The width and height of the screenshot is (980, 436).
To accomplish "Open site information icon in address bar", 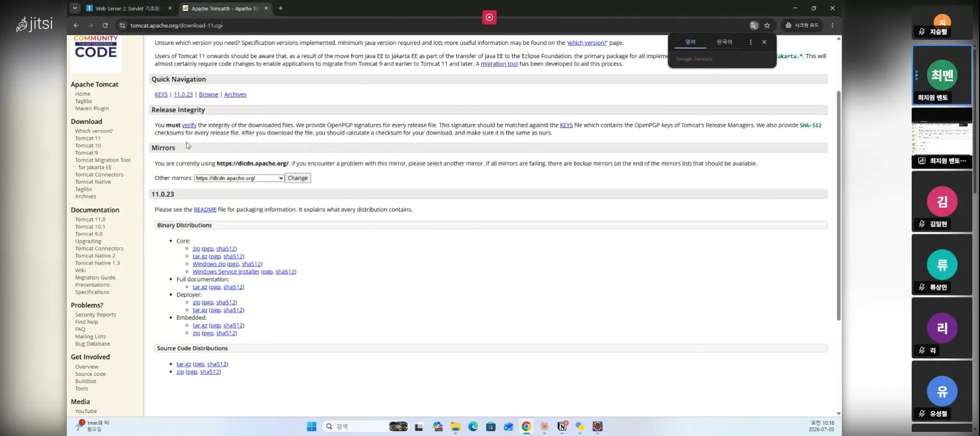I will 122,25.
